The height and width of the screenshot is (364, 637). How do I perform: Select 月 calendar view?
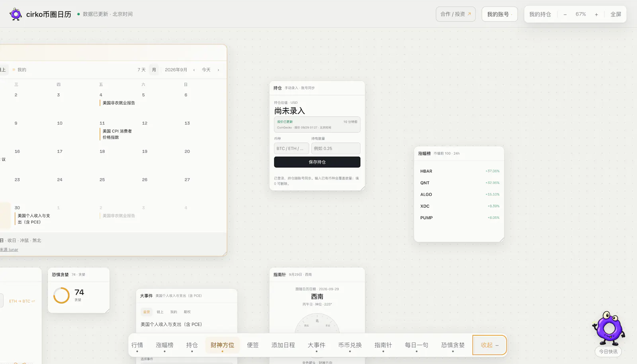click(x=154, y=70)
